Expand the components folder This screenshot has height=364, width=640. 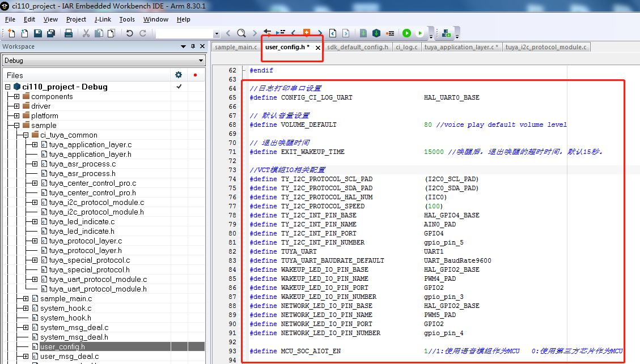[16, 97]
